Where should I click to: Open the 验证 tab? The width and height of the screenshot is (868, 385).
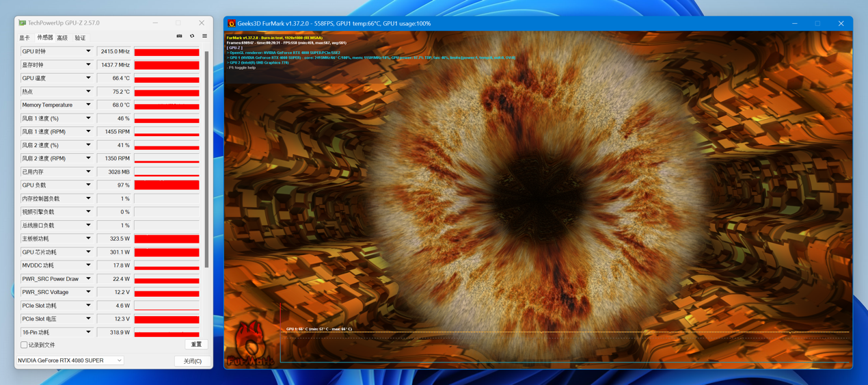pyautogui.click(x=80, y=38)
